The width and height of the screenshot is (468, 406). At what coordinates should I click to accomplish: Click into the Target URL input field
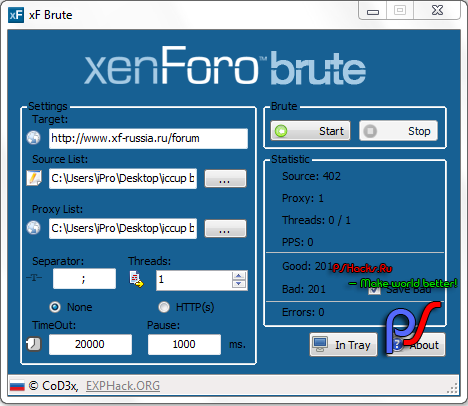pyautogui.click(x=148, y=138)
